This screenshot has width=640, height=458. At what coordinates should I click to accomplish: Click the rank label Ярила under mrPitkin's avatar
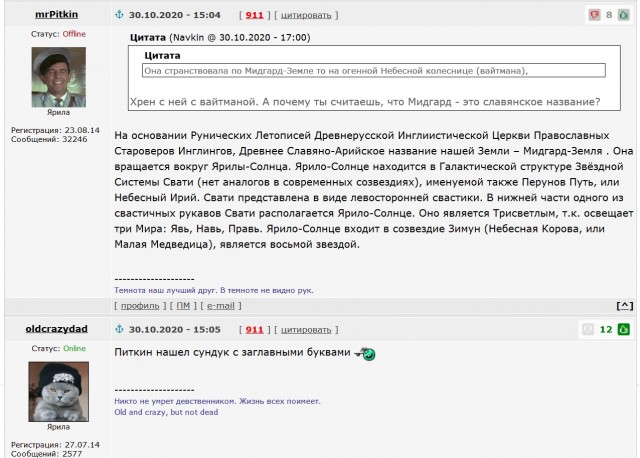[x=58, y=112]
